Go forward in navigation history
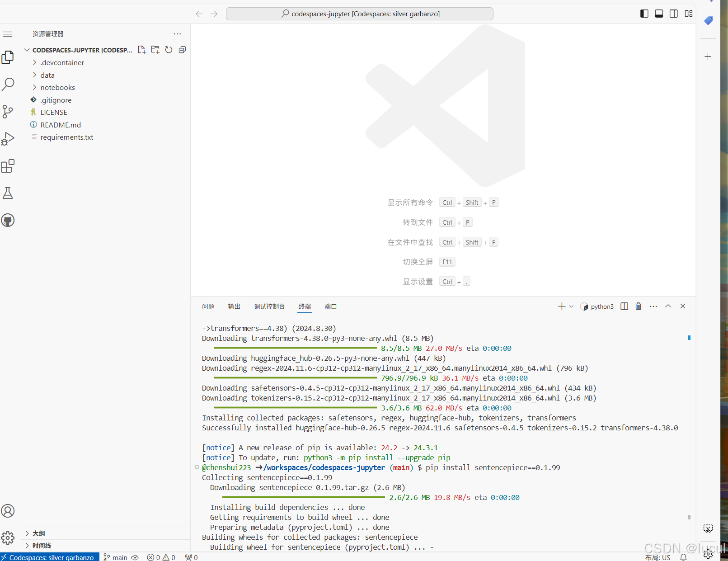728x561 pixels. [214, 14]
